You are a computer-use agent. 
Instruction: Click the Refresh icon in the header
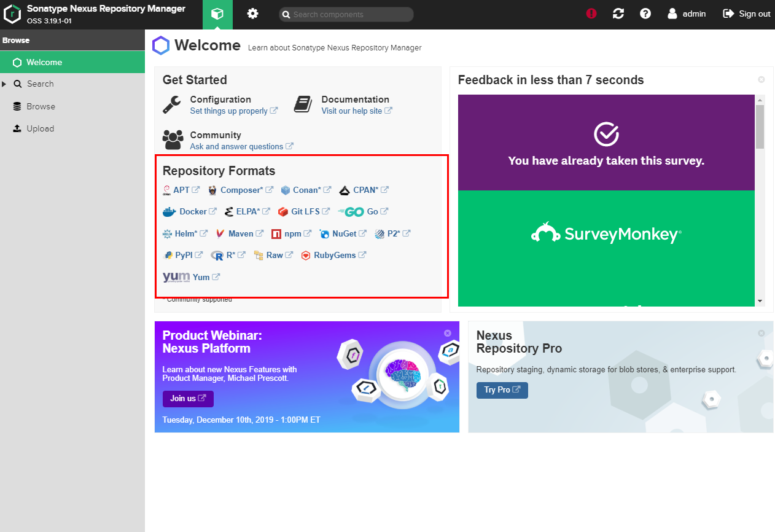point(618,14)
